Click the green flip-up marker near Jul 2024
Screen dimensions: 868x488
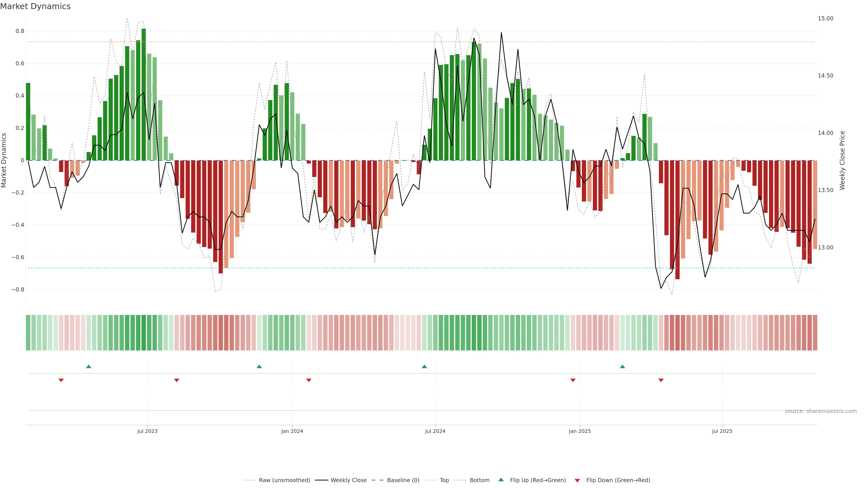point(424,366)
